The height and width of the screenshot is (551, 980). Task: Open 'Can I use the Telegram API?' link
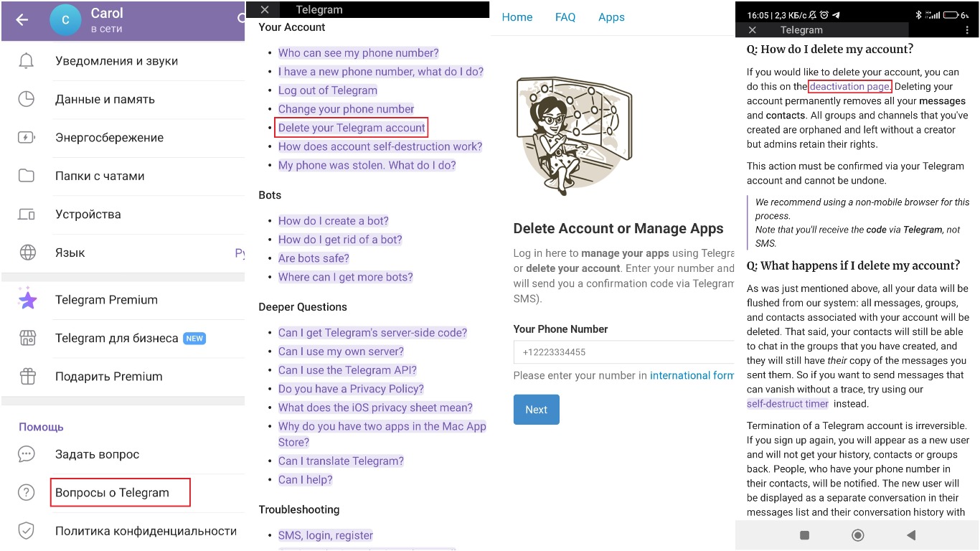pyautogui.click(x=347, y=370)
